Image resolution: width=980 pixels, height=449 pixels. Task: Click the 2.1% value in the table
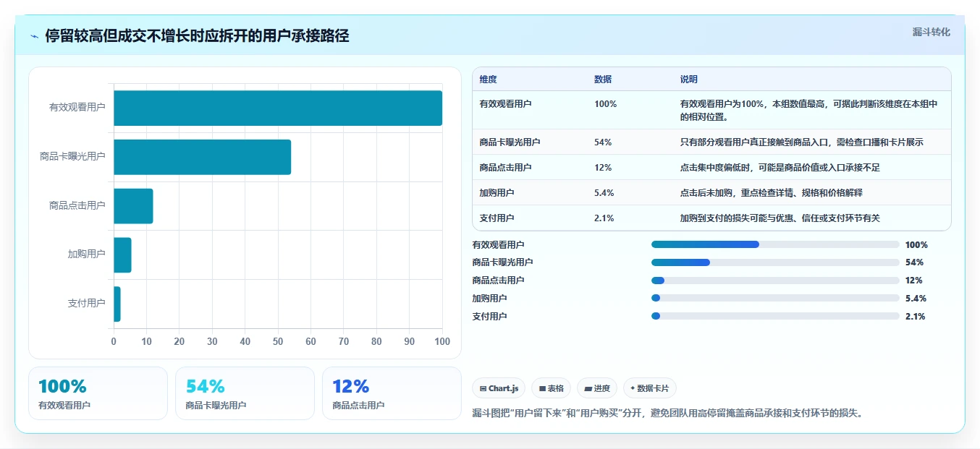pyautogui.click(x=604, y=218)
